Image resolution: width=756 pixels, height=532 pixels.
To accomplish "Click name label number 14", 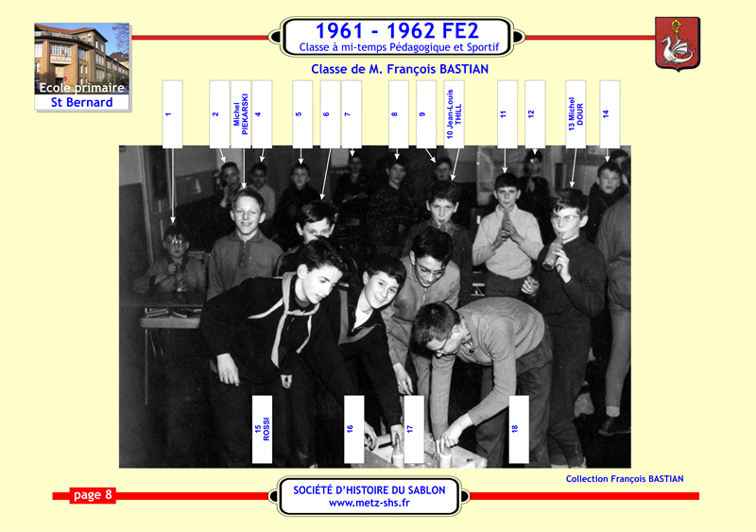I will pyautogui.click(x=610, y=114).
